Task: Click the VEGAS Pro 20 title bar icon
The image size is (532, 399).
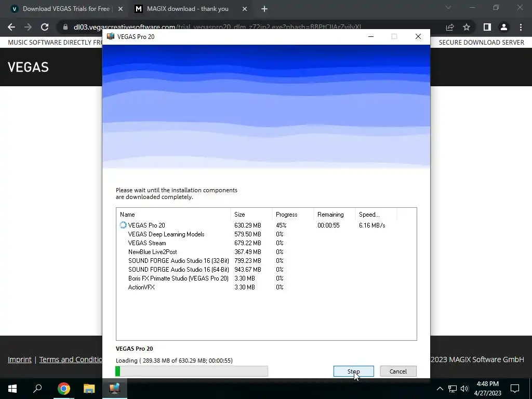Action: coord(111,37)
